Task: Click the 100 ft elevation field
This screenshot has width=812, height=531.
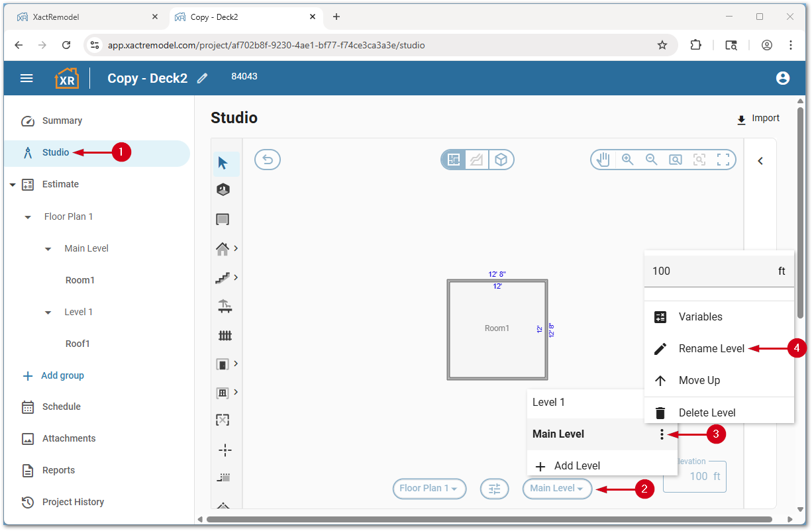Action: [695, 477]
